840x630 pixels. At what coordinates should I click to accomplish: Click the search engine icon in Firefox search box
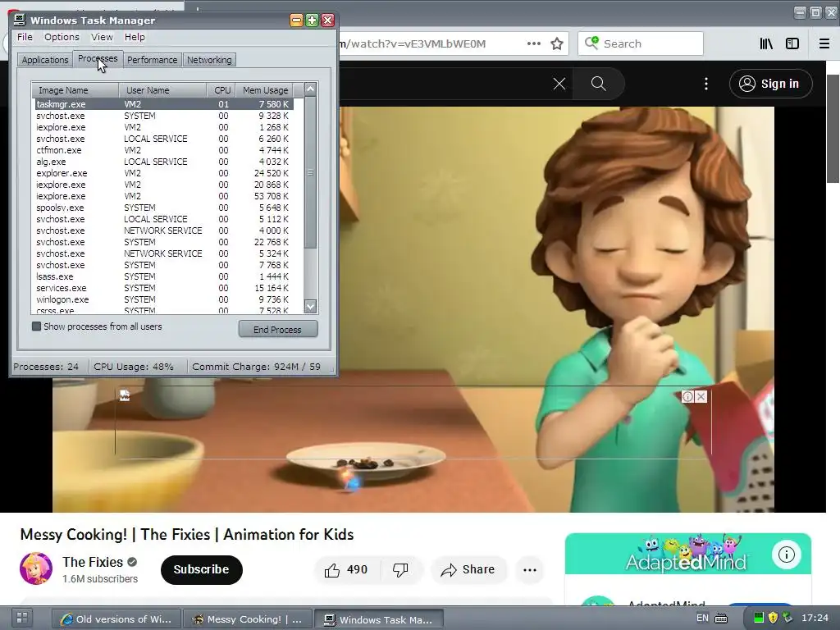(x=591, y=43)
